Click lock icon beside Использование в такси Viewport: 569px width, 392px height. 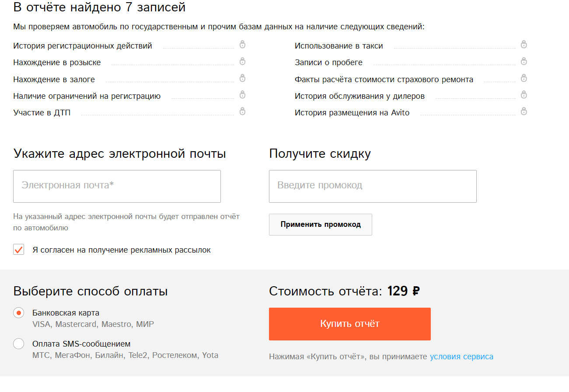click(x=524, y=45)
